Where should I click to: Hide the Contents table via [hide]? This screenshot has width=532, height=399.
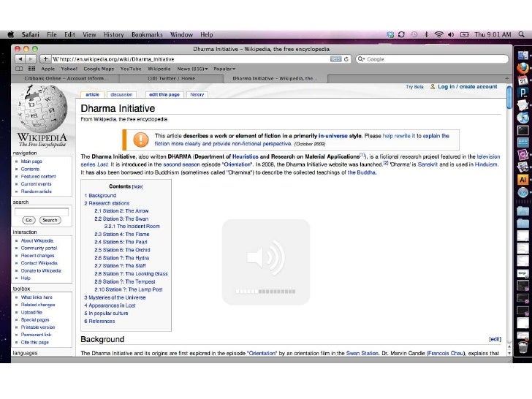point(137,186)
